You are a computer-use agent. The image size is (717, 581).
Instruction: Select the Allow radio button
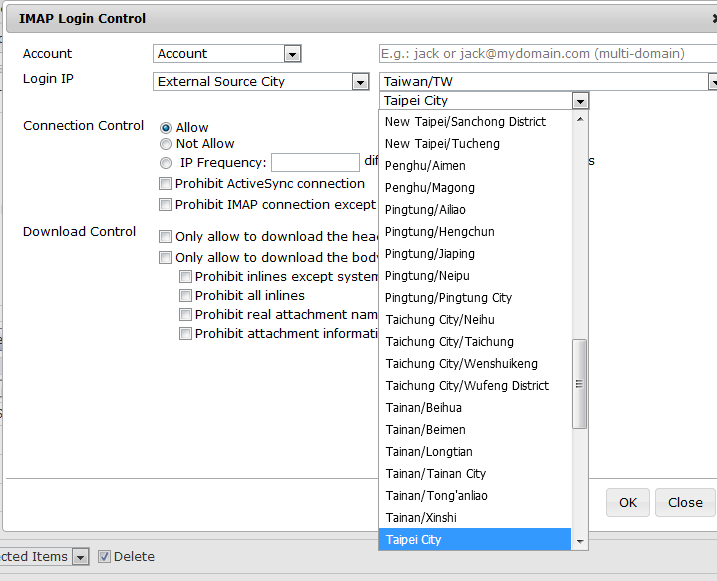tap(166, 128)
